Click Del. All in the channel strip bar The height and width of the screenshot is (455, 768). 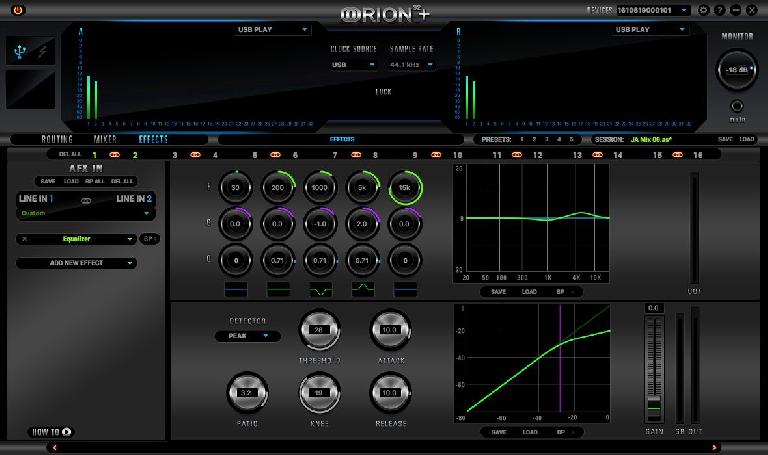(70, 154)
